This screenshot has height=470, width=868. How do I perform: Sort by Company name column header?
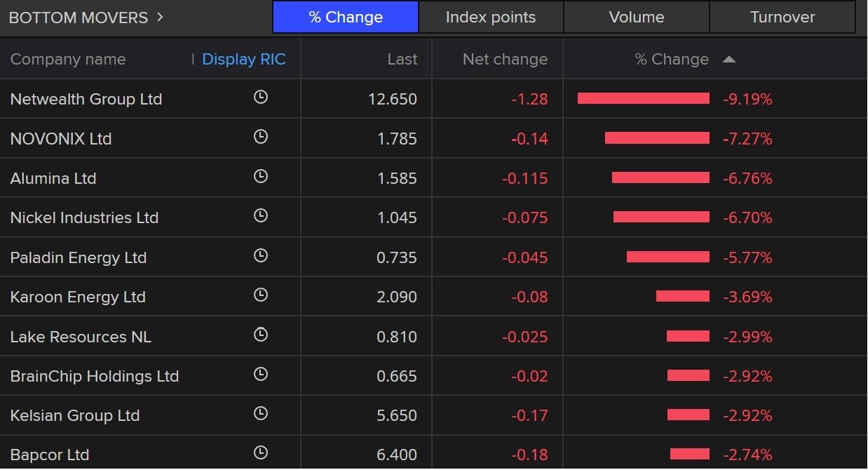(x=68, y=60)
